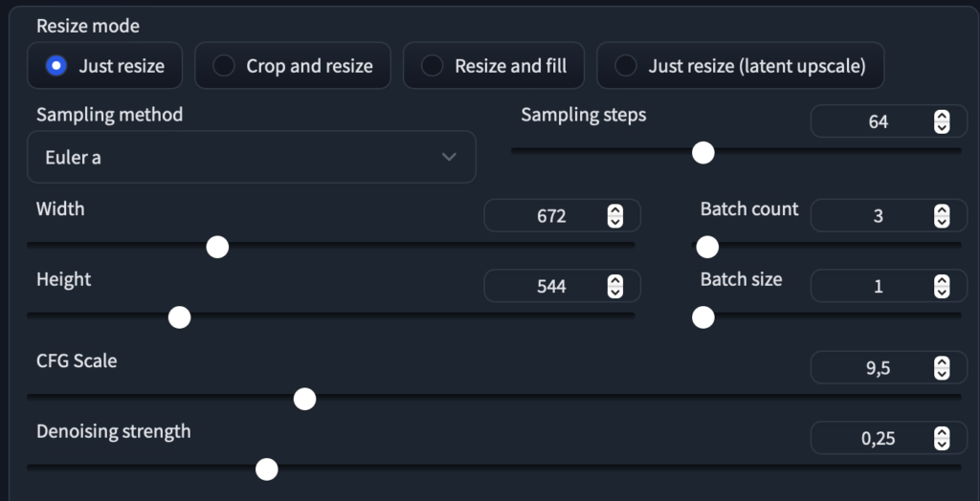
Task: Click the Denoising strength stepper arrows
Action: (942, 439)
